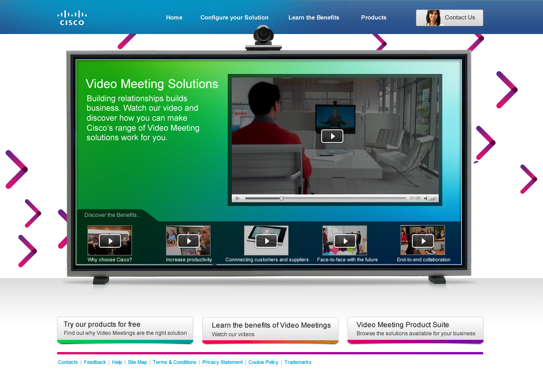Mute video using the speaker icon
Screen dimensions: 543x392
pyautogui.click(x=426, y=198)
